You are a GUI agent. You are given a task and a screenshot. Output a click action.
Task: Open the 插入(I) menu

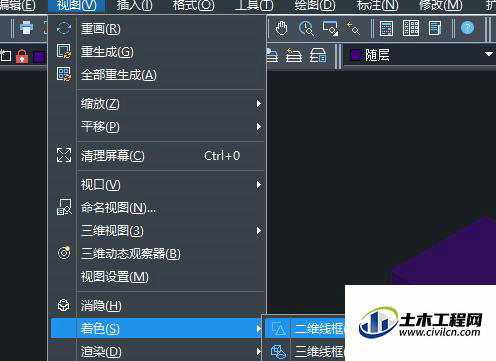(135, 5)
